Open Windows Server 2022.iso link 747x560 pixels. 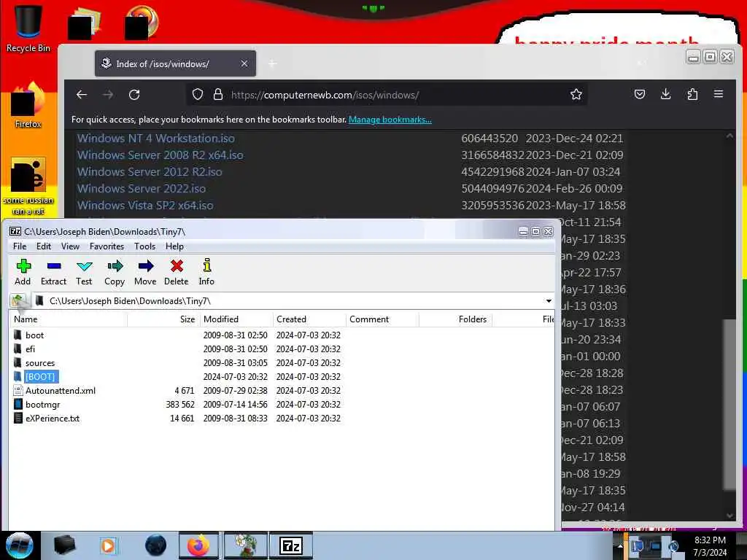click(x=142, y=188)
